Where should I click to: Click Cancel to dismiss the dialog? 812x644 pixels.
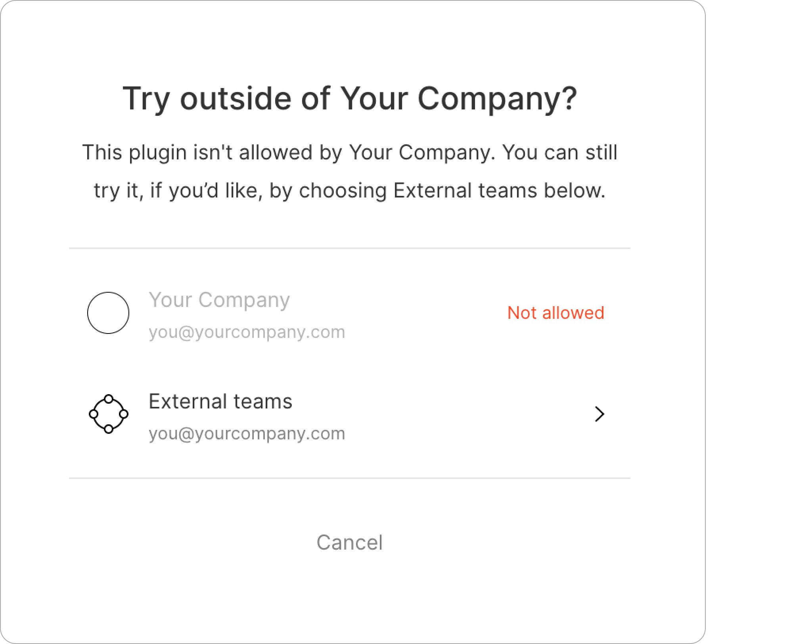(x=349, y=542)
